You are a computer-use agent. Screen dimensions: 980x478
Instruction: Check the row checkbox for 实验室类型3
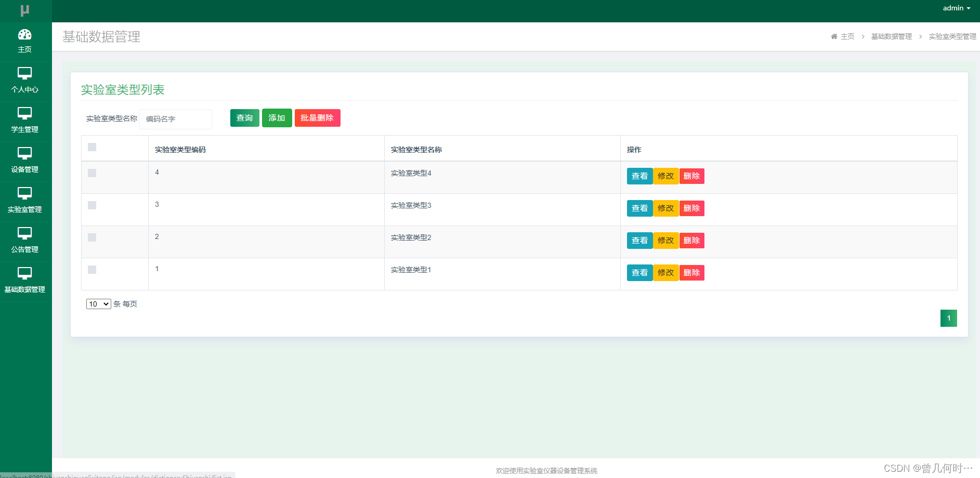[92, 205]
